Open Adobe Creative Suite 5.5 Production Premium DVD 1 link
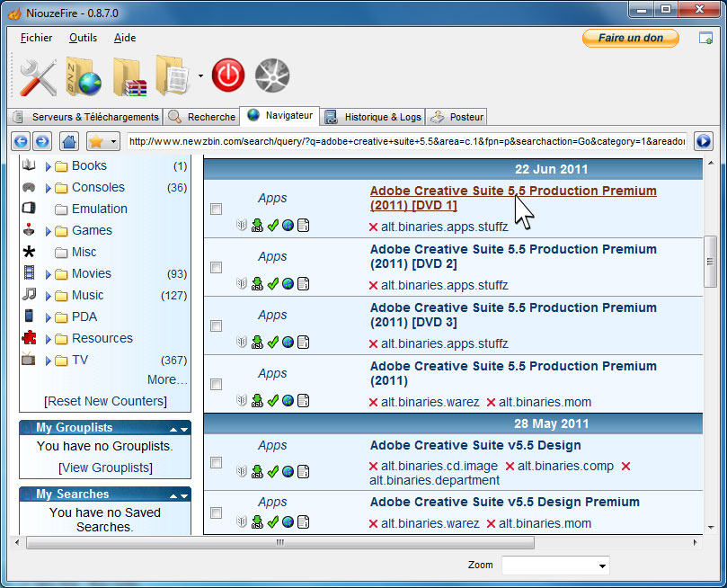The width and height of the screenshot is (727, 588). (513, 198)
